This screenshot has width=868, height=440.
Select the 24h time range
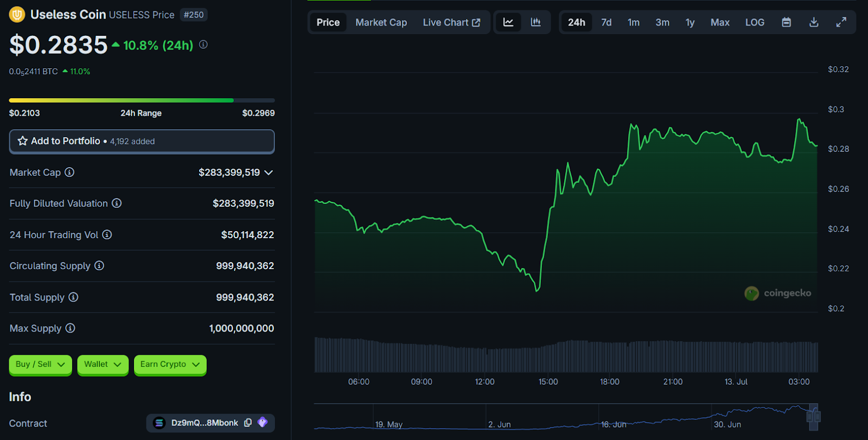[577, 22]
